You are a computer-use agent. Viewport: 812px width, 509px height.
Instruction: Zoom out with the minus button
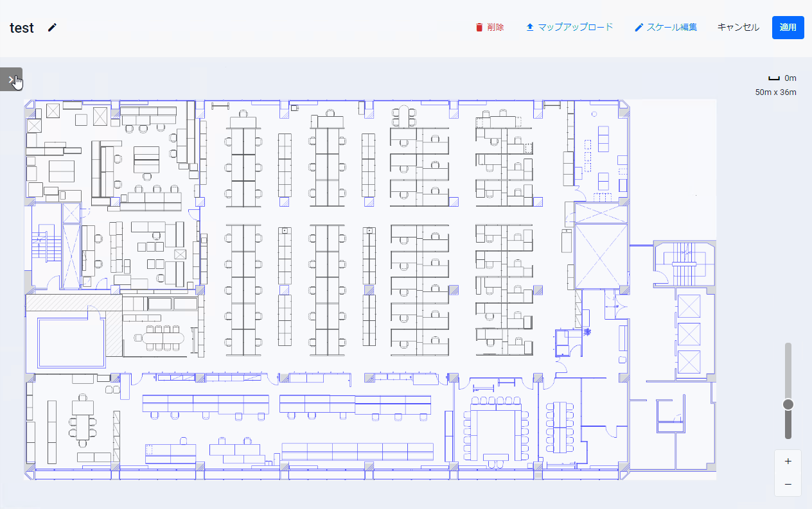(788, 484)
